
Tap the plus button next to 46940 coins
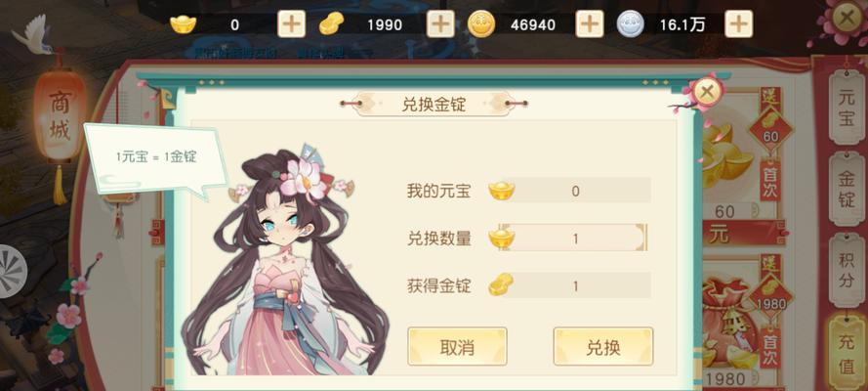[x=590, y=23]
